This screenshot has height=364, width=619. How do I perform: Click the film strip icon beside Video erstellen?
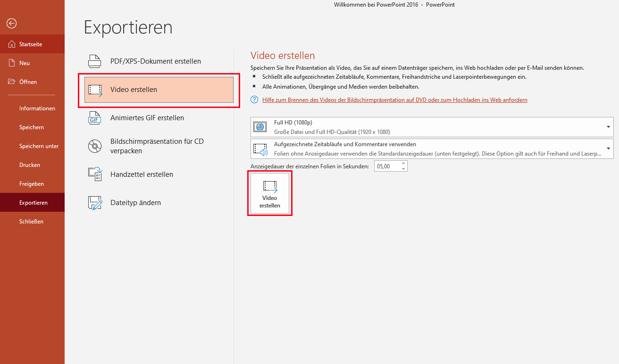coord(95,90)
